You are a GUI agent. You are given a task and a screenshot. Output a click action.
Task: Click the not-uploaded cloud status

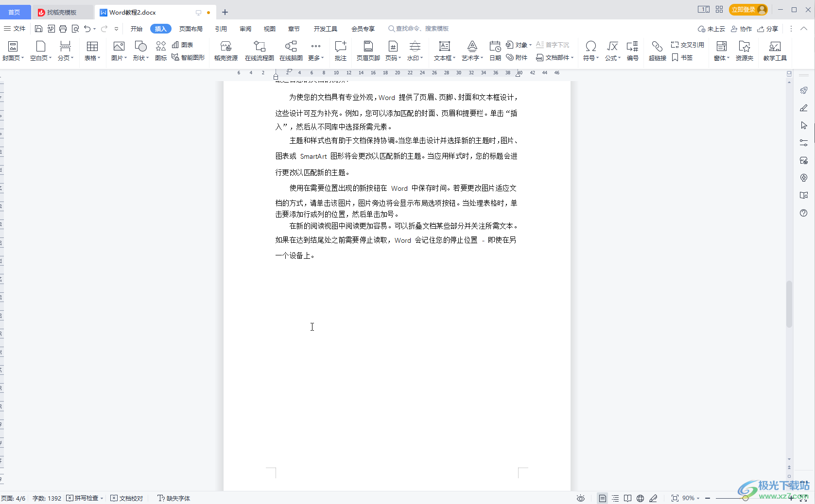711,29
